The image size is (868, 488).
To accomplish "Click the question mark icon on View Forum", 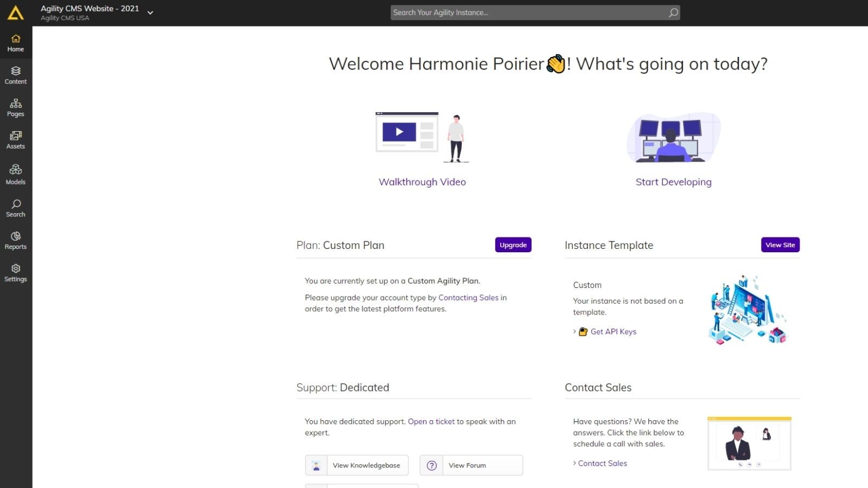I will coord(432,465).
